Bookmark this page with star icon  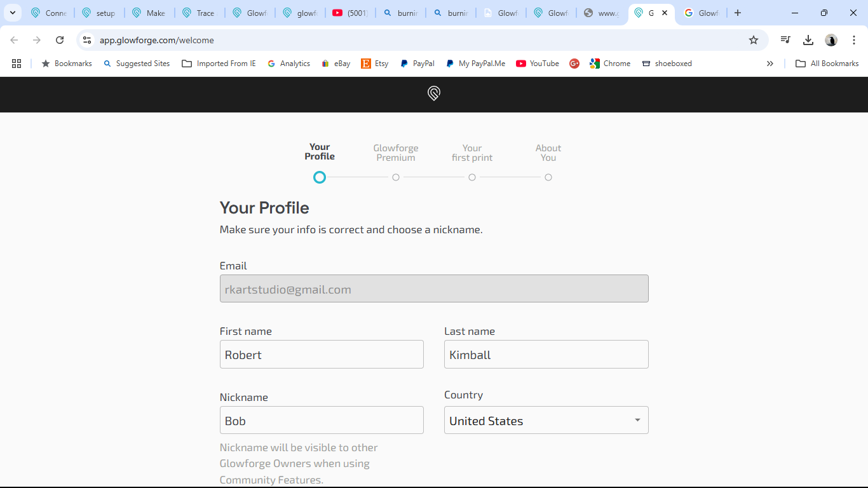point(754,40)
